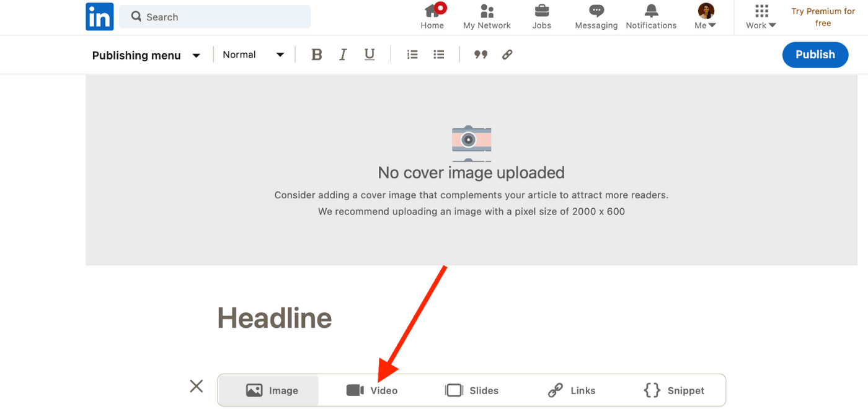Expand the Work apps dropdown
The width and height of the screenshot is (868, 409).
point(760,17)
